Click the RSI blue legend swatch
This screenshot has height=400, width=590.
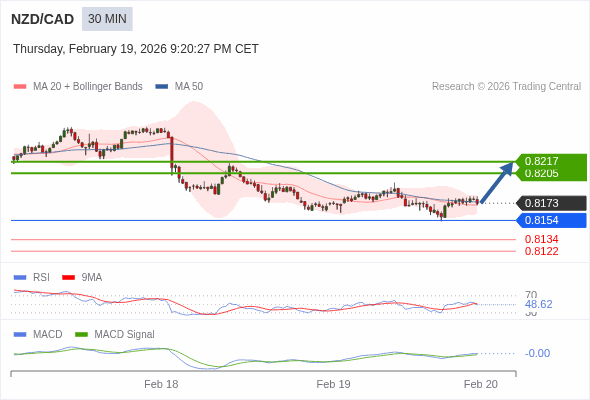[20, 278]
